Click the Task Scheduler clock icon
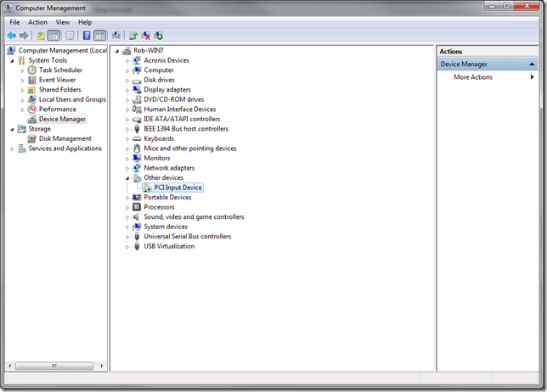Viewport: 547px width, 392px height. point(31,70)
